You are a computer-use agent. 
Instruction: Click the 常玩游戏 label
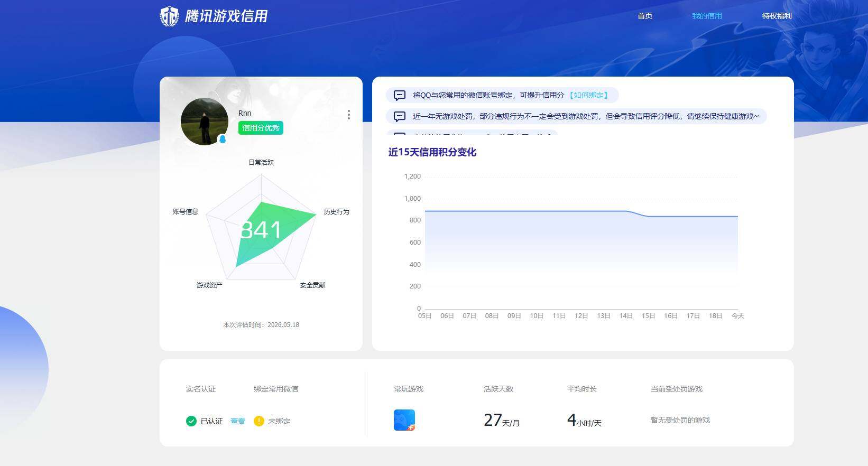pos(409,389)
